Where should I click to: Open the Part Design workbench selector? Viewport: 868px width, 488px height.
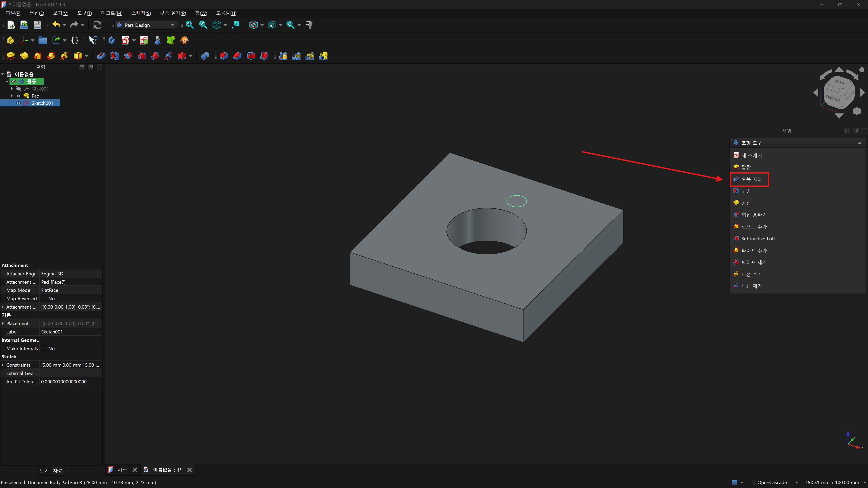pos(146,25)
